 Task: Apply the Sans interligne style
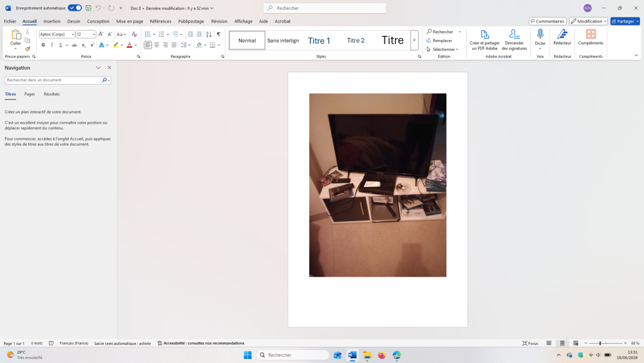283,40
